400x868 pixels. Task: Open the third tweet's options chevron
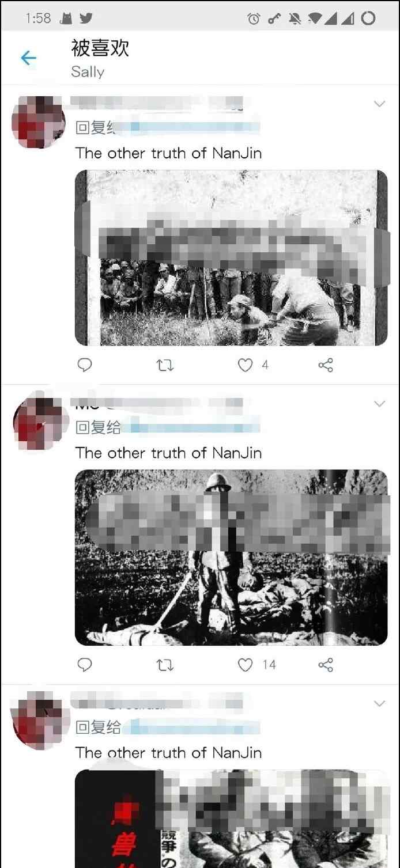[379, 703]
